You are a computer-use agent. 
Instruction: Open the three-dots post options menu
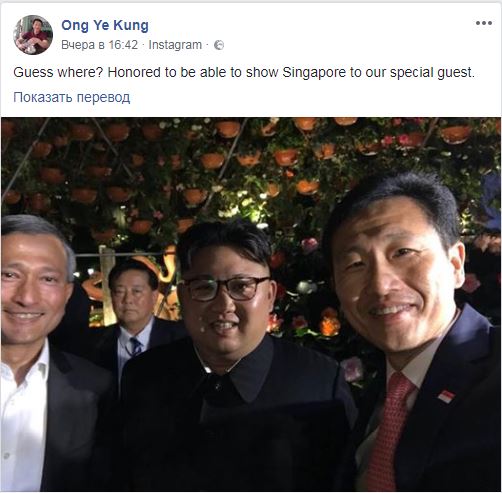484,23
